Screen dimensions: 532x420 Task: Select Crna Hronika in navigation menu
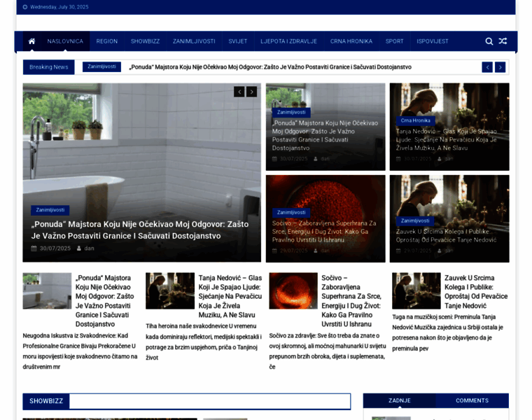pyautogui.click(x=351, y=41)
